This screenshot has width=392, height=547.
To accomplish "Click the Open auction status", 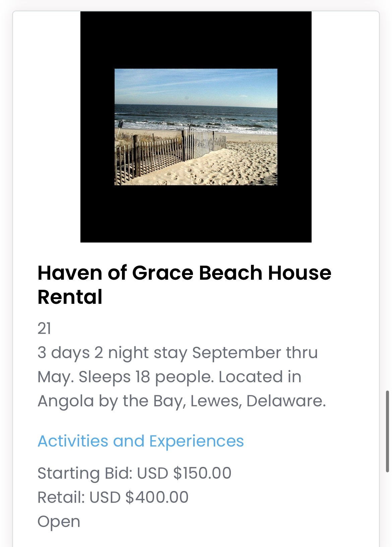I will [x=59, y=521].
